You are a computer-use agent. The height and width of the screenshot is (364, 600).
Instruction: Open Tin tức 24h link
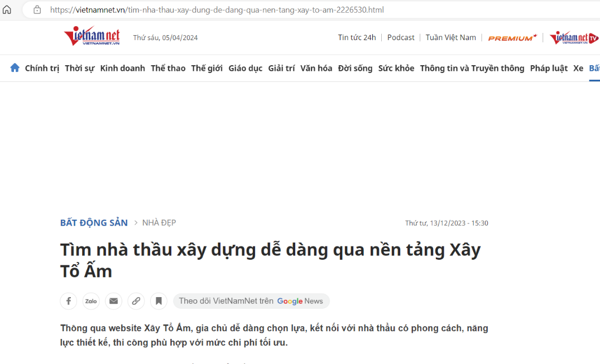[357, 37]
